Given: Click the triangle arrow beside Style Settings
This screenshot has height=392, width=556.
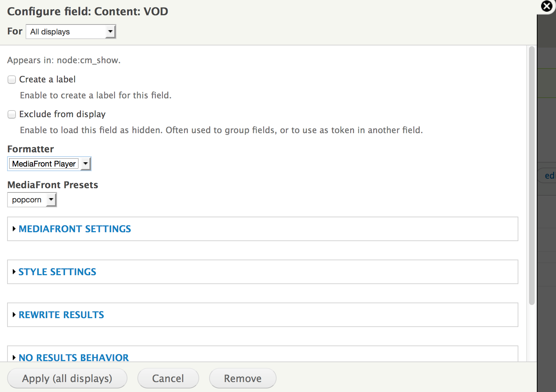Looking at the screenshot, I should point(14,272).
